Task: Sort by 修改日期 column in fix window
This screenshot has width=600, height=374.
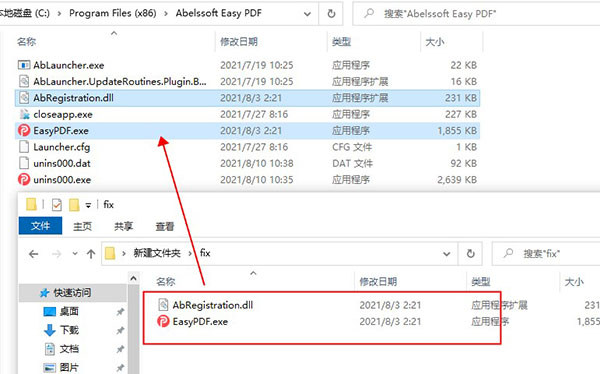Action: pyautogui.click(x=378, y=282)
